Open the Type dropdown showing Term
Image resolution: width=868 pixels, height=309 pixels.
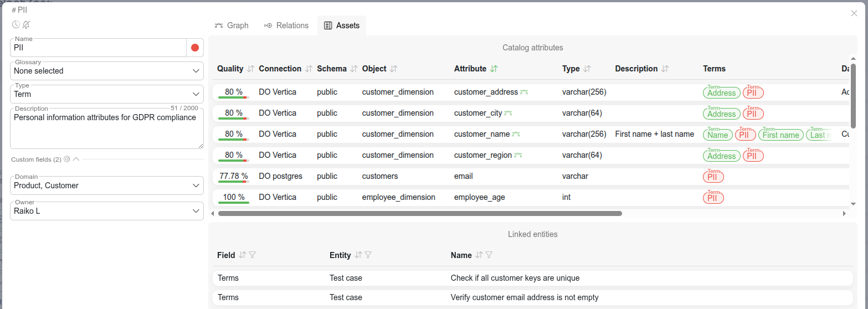(107, 94)
